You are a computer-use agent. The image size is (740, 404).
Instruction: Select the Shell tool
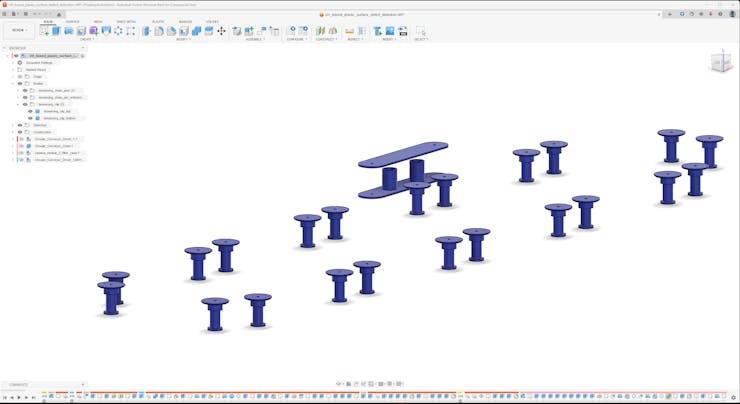pos(184,31)
